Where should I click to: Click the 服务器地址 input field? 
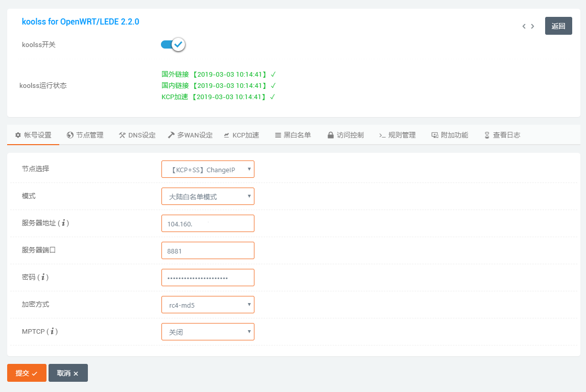point(208,223)
